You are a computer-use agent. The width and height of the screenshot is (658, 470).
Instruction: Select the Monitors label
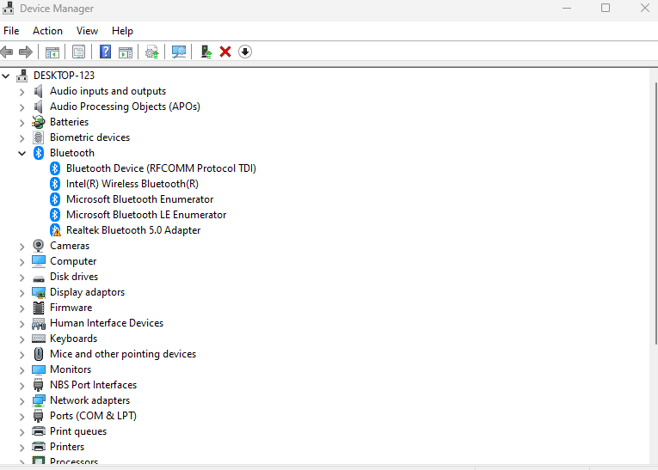coord(70,370)
